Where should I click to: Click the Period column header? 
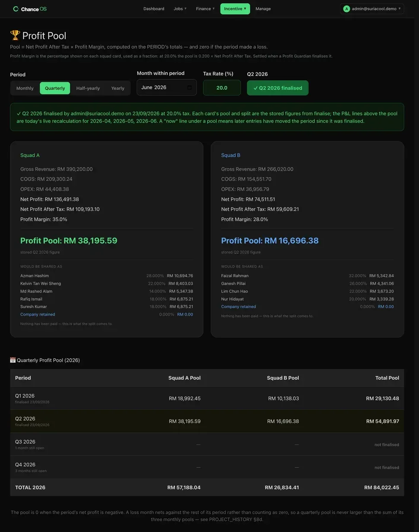(23, 378)
